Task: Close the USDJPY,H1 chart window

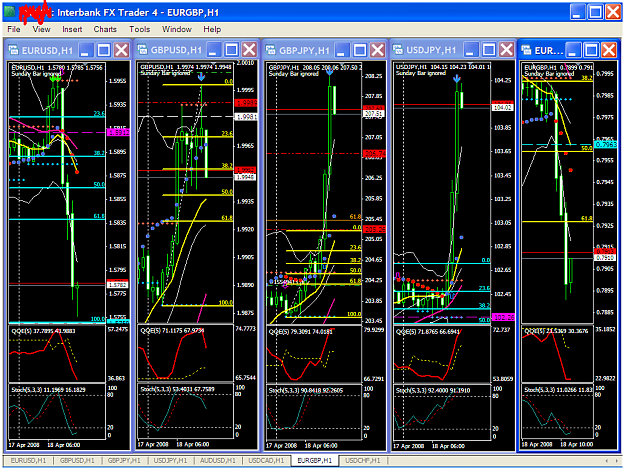Action: point(506,50)
